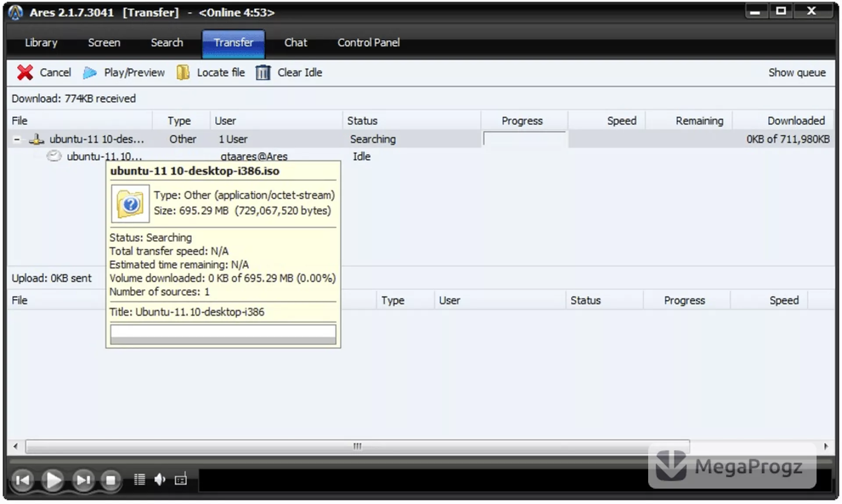
Task: Click the upload list Type column header
Action: (x=405, y=300)
